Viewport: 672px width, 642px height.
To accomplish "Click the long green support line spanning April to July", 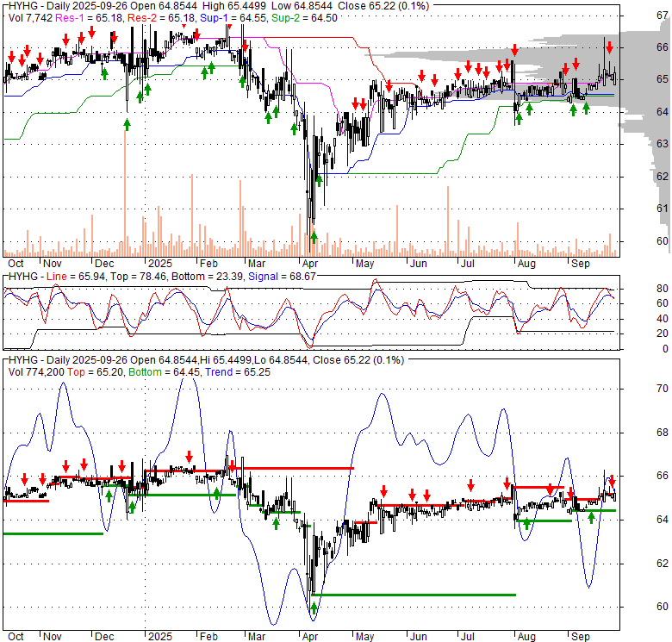I will [x=414, y=595].
